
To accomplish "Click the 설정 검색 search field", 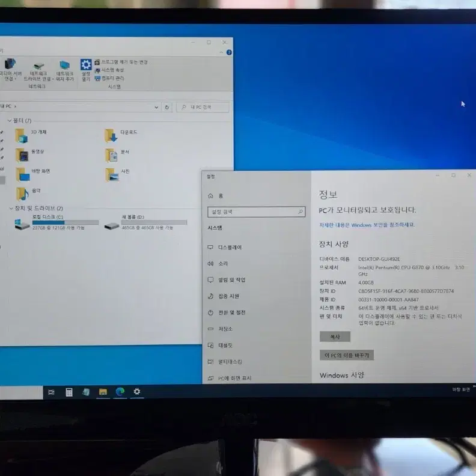I will pyautogui.click(x=256, y=212).
